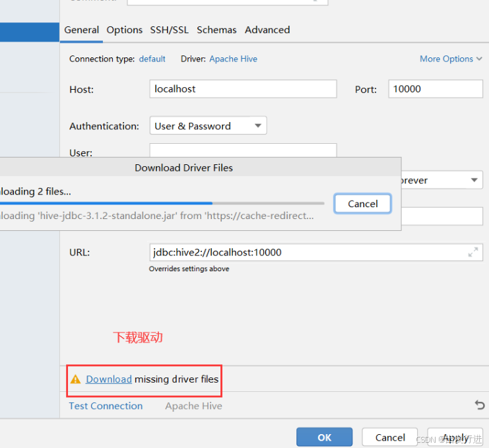Screen dimensions: 489x448
Task: Expand the URL field editor icon
Action: click(x=473, y=252)
